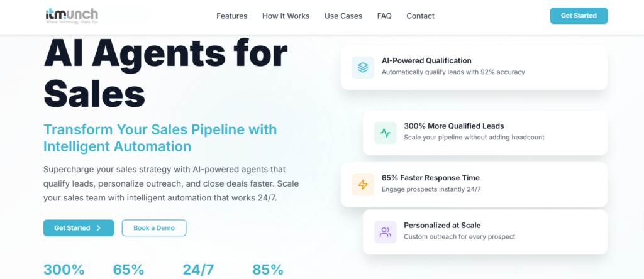Click the hero Get Started button
The height and width of the screenshot is (279, 644).
(x=78, y=228)
